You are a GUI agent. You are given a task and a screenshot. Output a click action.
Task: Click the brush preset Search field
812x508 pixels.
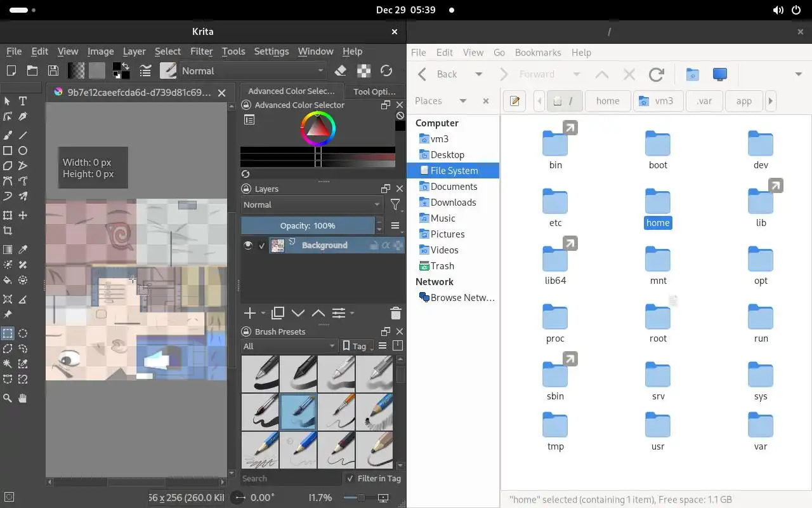pyautogui.click(x=291, y=478)
